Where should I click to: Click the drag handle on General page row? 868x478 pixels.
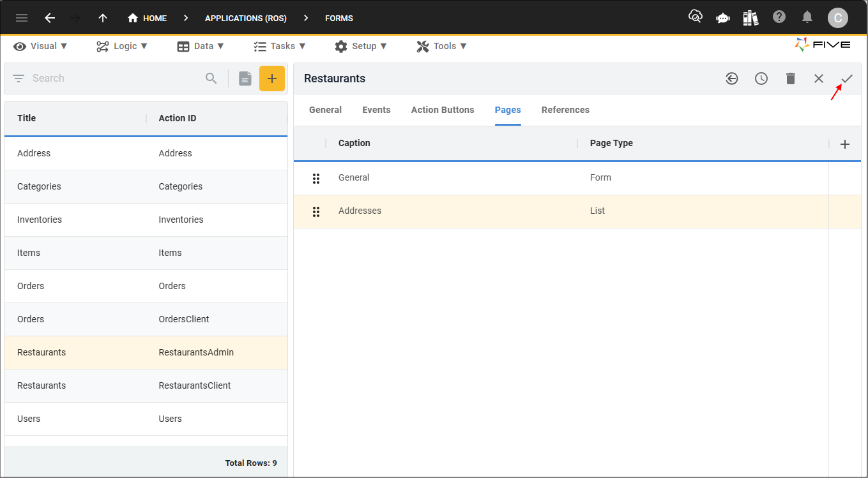(x=316, y=179)
